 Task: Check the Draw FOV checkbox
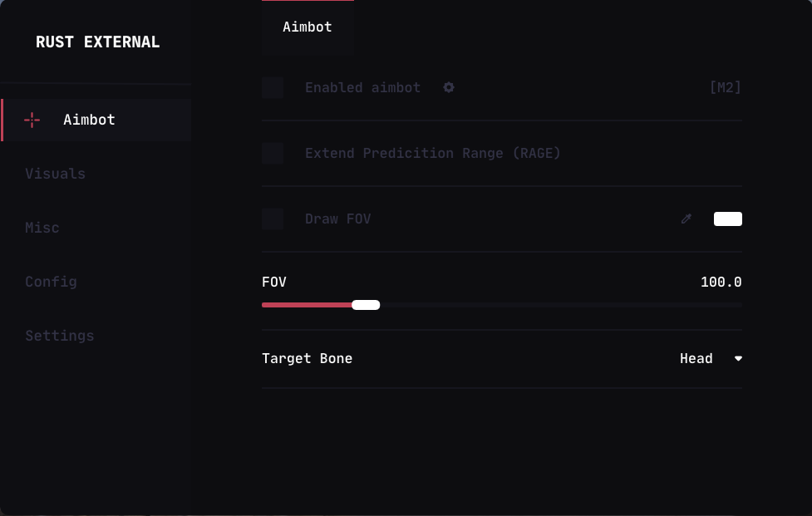coord(273,219)
